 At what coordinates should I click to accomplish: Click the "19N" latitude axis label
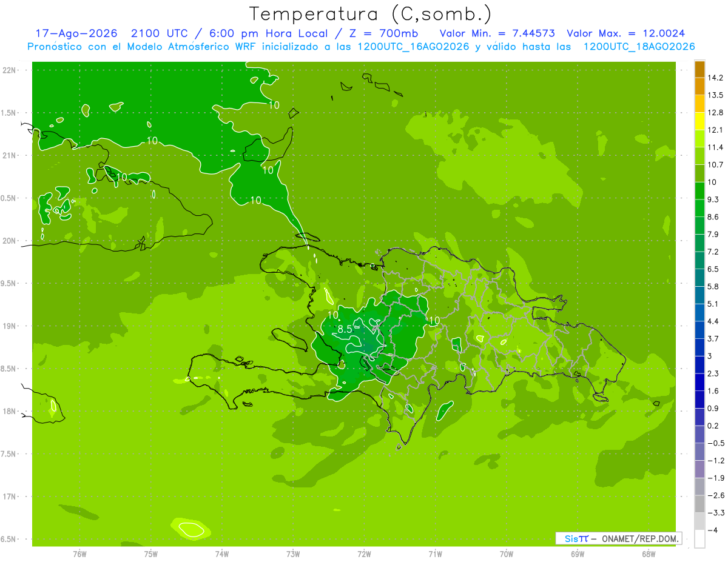(8, 326)
